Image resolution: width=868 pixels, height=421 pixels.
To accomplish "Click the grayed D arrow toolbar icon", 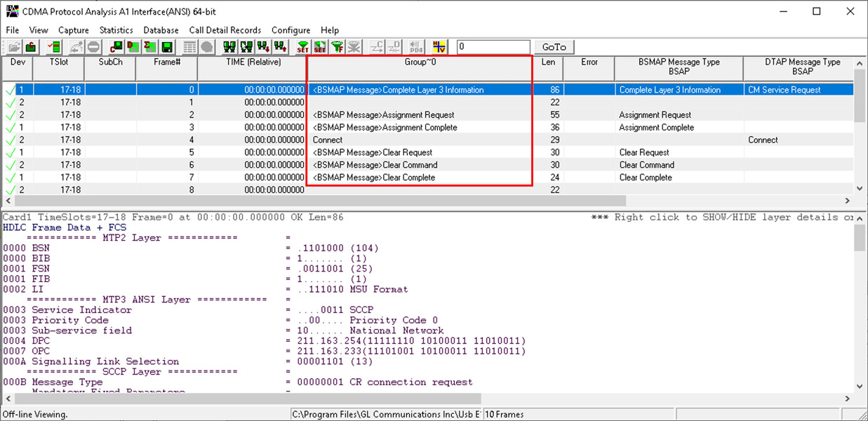I will point(394,47).
